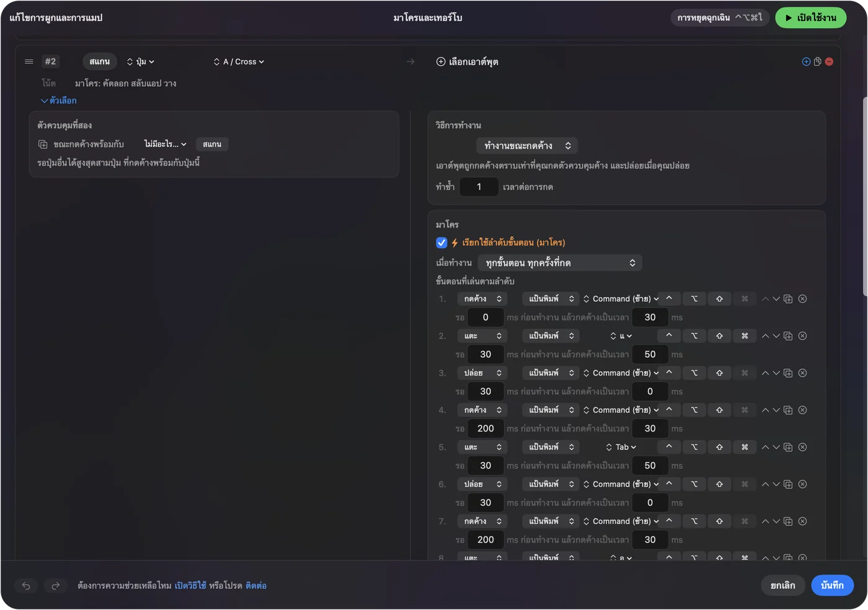This screenshot has height=610, width=868.
Task: Remove macro step 3
Action: click(802, 373)
